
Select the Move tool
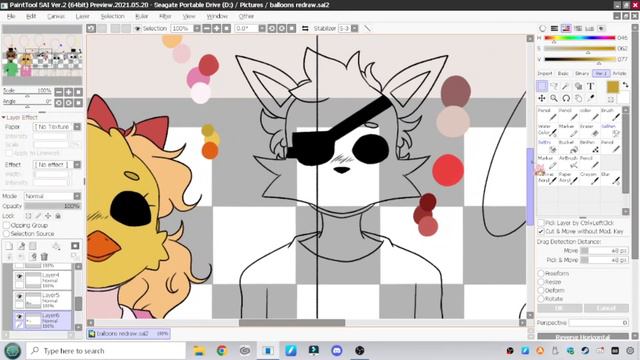tap(542, 98)
